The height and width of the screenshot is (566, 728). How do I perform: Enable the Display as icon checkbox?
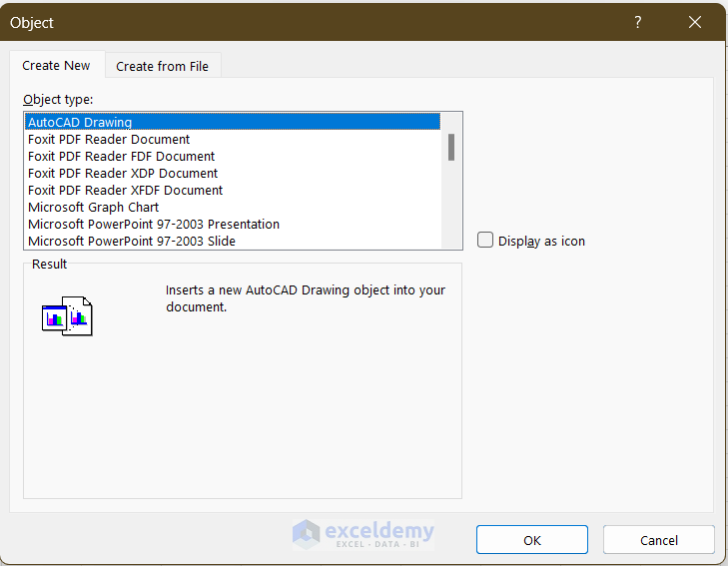point(485,240)
